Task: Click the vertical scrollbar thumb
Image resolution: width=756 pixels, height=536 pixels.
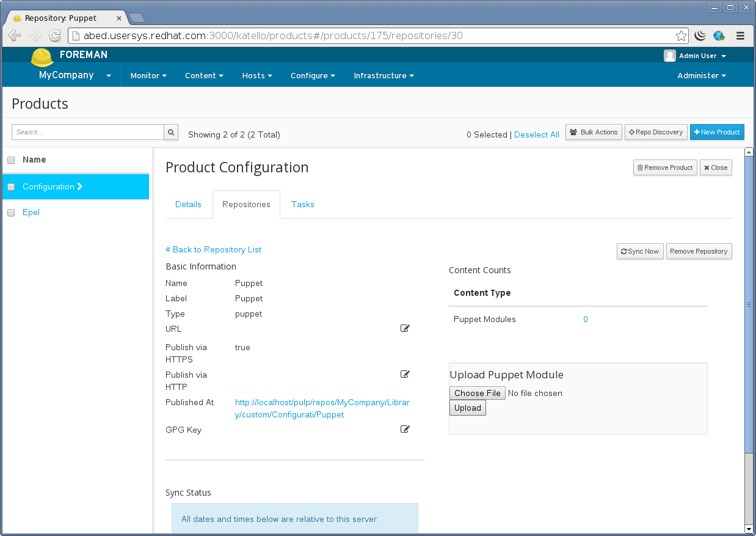Action: pos(749,304)
